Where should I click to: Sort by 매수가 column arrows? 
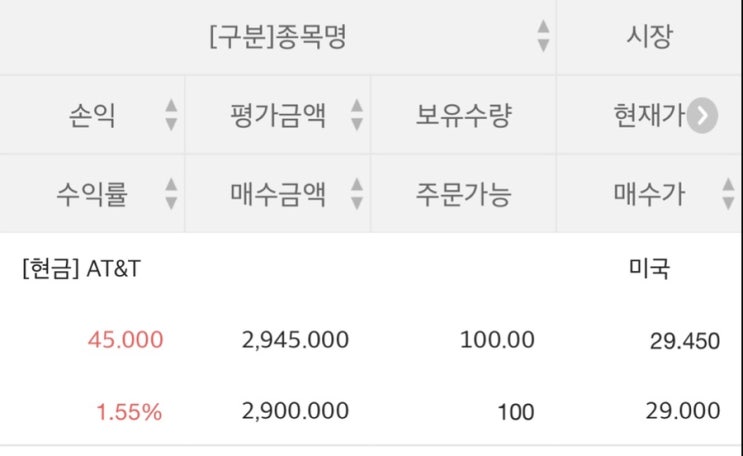point(728,193)
